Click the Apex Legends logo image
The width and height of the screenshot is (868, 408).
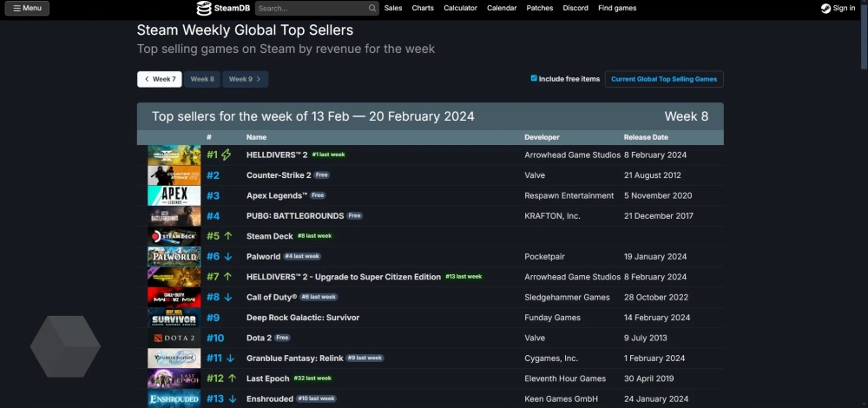(174, 196)
